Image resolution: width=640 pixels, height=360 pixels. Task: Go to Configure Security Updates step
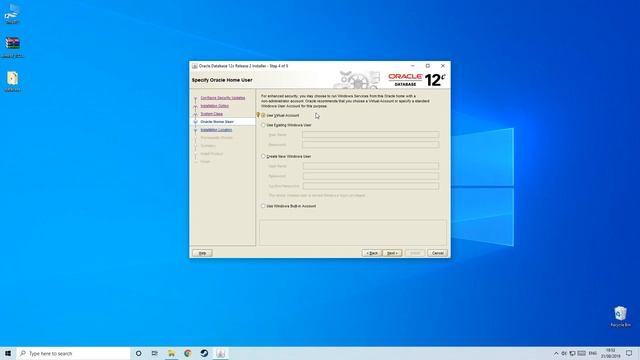click(223, 98)
